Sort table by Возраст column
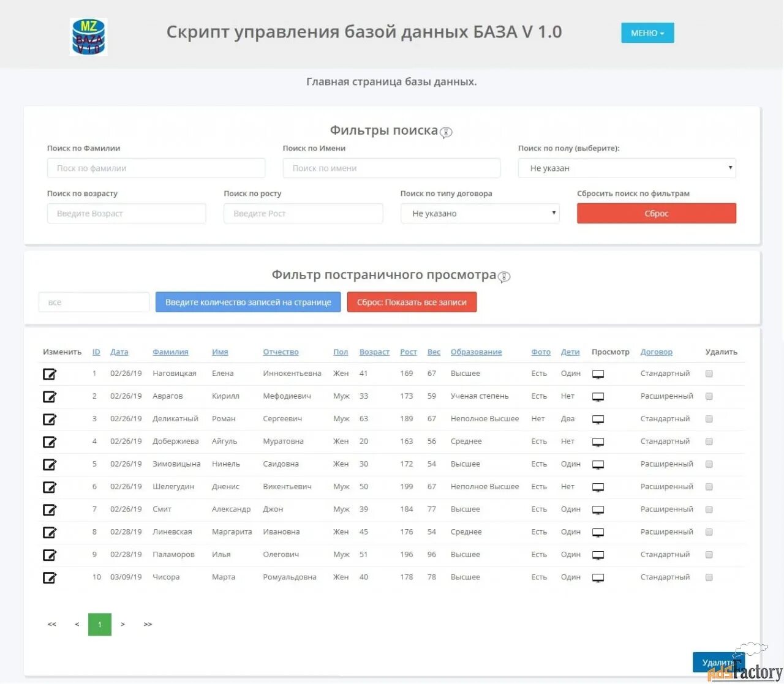 374,352
